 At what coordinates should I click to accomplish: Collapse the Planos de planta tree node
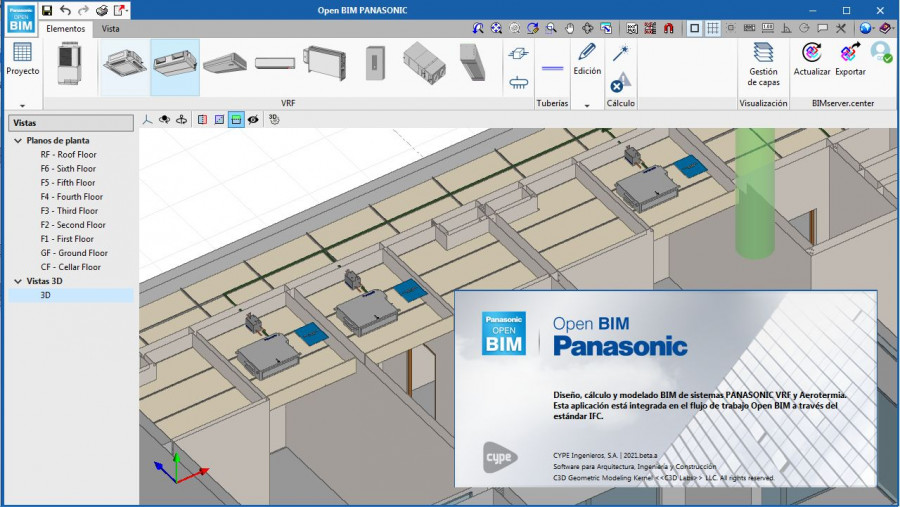pos(18,141)
